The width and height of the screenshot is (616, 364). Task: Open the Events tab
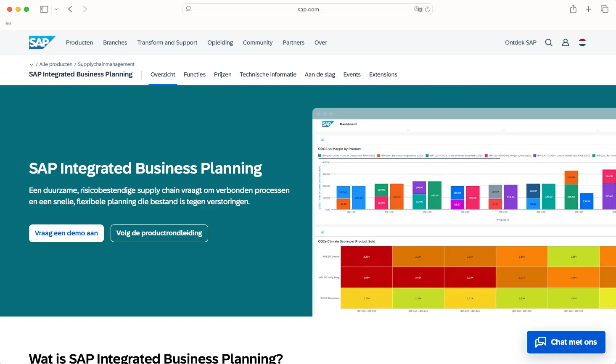pyautogui.click(x=352, y=74)
